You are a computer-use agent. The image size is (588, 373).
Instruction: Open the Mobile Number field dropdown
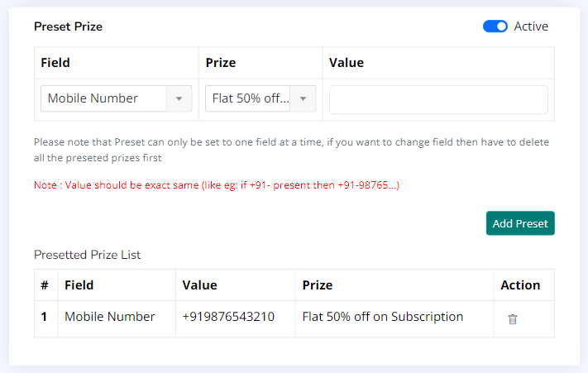[x=117, y=98]
